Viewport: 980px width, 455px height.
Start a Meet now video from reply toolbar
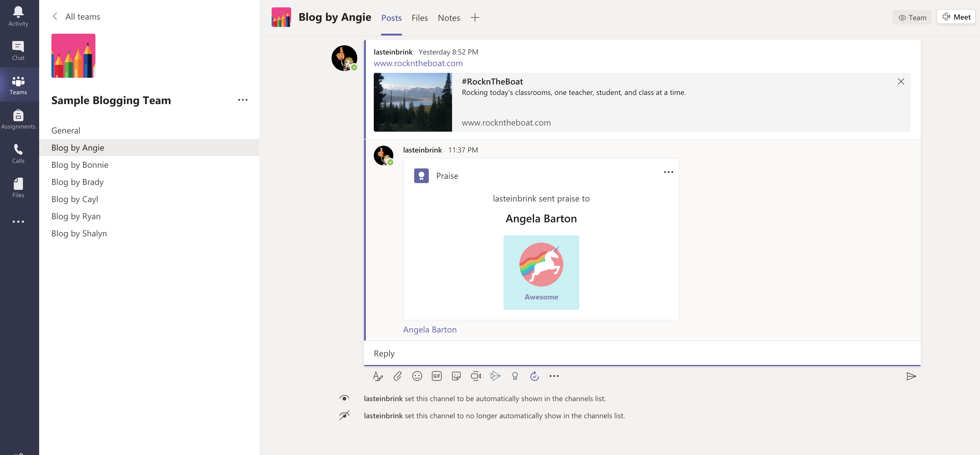pos(476,376)
